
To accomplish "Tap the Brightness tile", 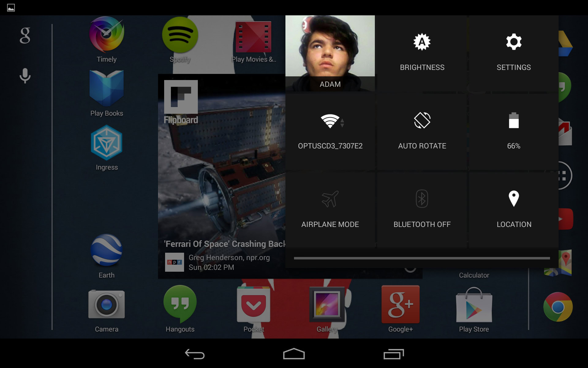I will click(x=422, y=52).
